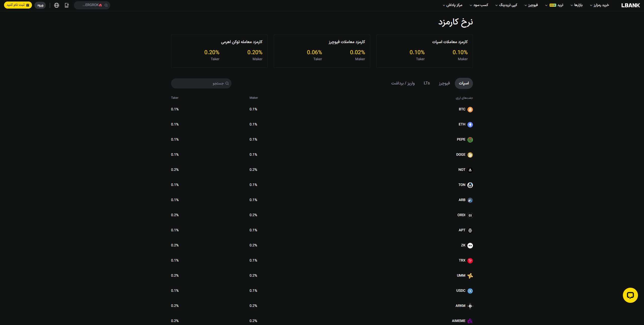Image resolution: width=644 pixels, height=325 pixels.
Task: Expand the بازارها dropdown menu
Action: pyautogui.click(x=577, y=5)
